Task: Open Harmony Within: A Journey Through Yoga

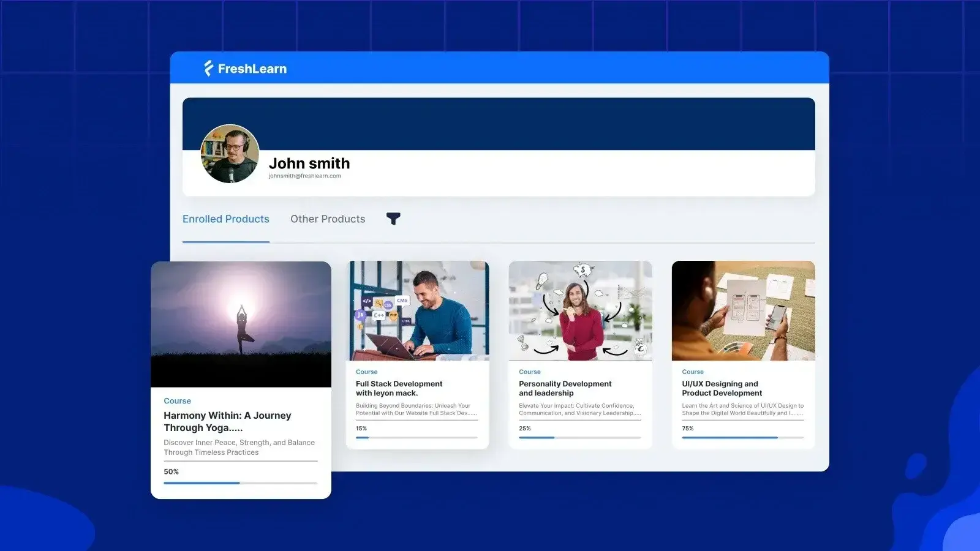Action: [x=227, y=421]
